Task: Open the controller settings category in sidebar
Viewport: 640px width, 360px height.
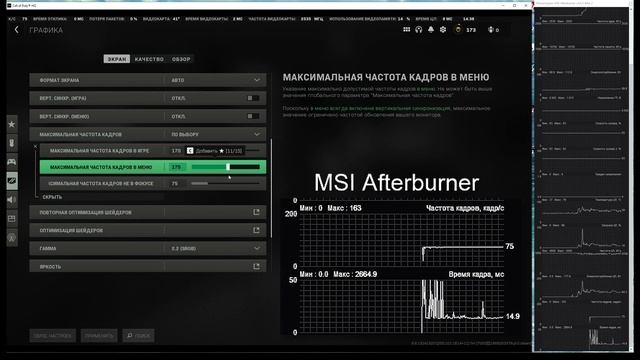Action: coord(12,162)
